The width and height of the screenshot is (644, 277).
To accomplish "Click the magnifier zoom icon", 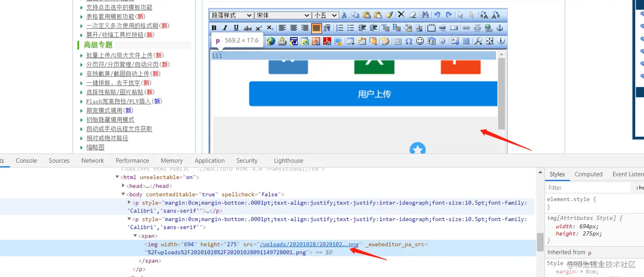I will 478,41.
